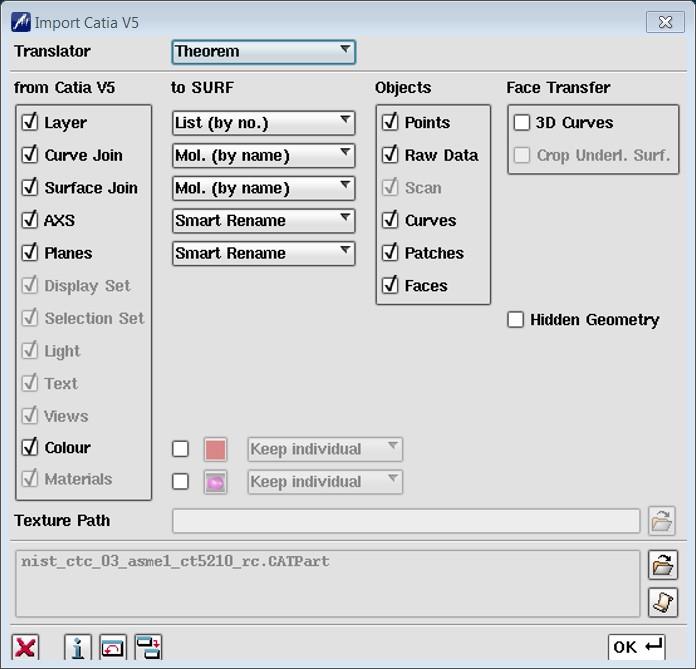Click the nist_ctc_03 CATPart file field
The image size is (696, 669).
tap(328, 584)
